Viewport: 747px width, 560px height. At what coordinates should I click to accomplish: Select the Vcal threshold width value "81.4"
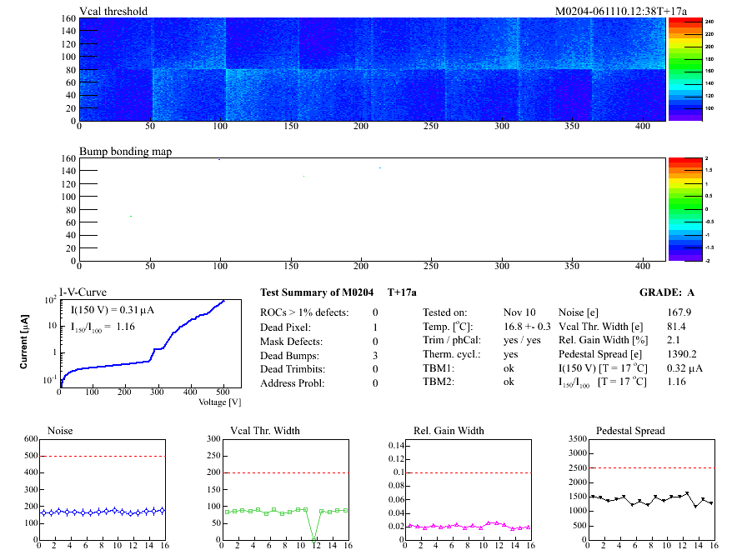[676, 327]
